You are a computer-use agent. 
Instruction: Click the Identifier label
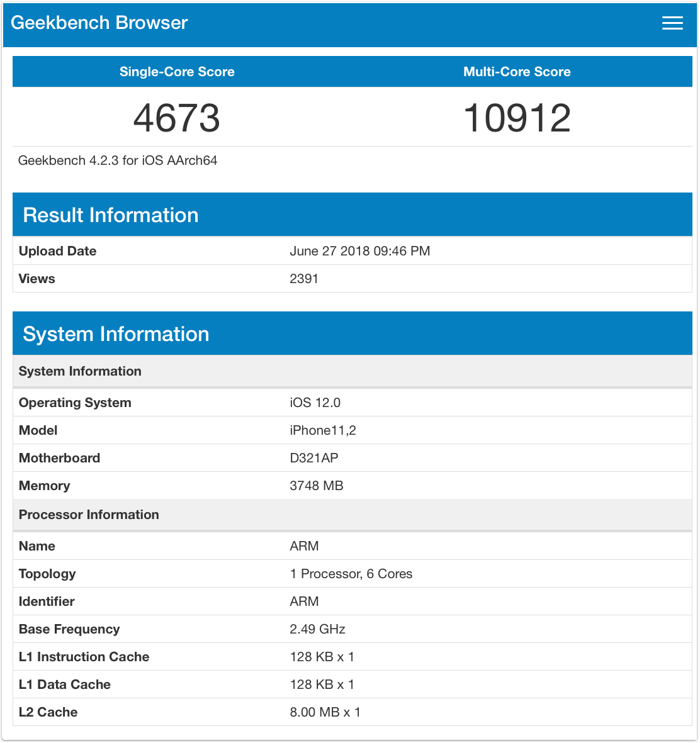tap(47, 601)
